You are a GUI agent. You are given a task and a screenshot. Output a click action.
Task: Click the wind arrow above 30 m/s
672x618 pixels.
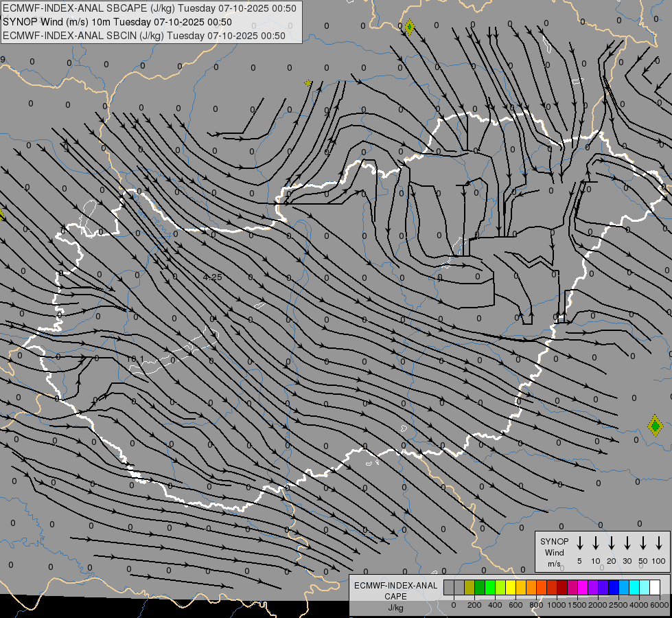coord(627,543)
